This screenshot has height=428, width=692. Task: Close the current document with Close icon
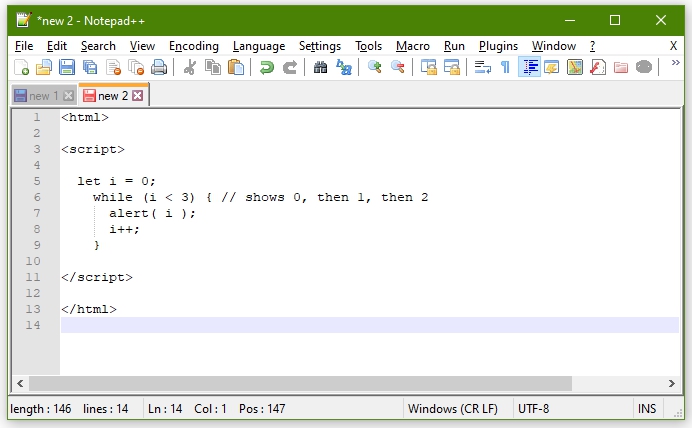[113, 68]
